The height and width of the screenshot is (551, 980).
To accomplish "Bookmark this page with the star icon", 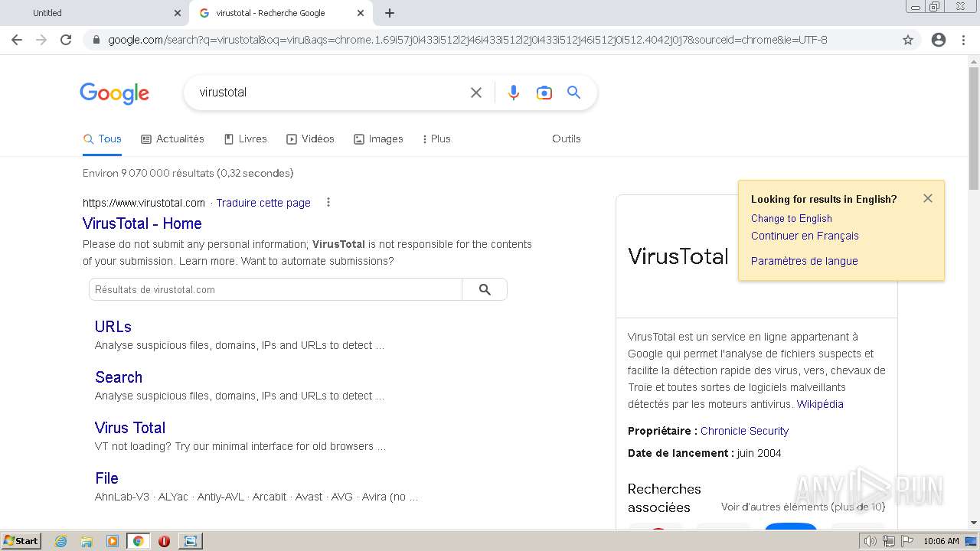I will click(908, 40).
